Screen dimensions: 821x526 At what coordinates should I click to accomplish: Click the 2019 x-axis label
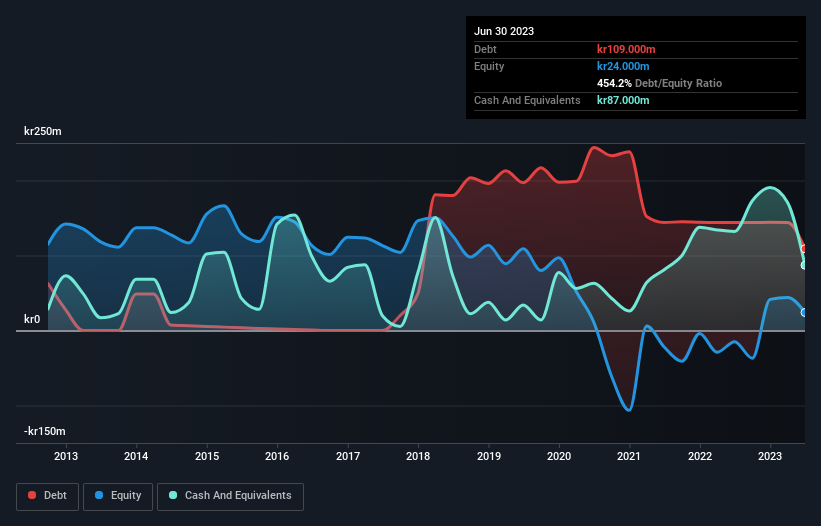(x=489, y=456)
